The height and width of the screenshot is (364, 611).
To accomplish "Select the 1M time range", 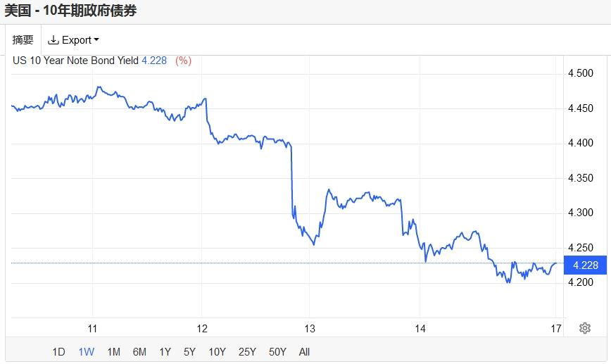I will (x=113, y=351).
